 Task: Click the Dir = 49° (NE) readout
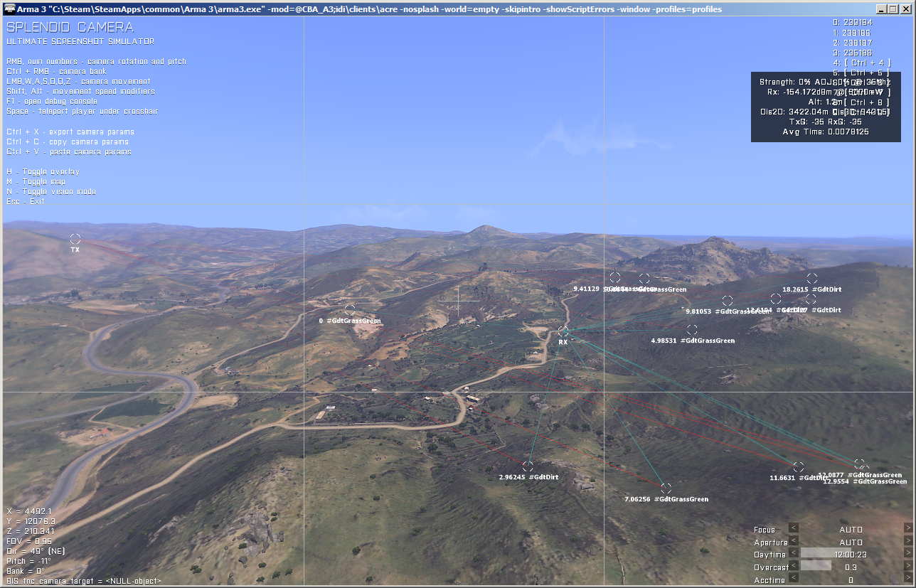[x=36, y=551]
